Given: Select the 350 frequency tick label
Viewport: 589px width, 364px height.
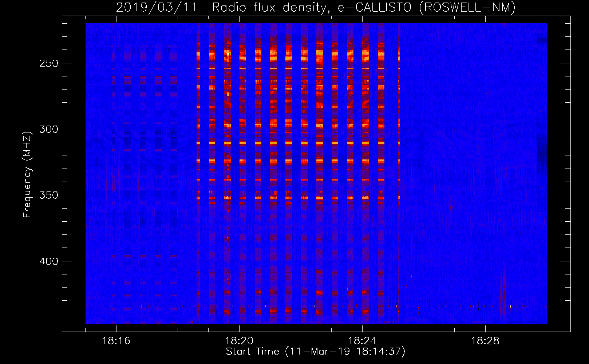Looking at the screenshot, I should [x=49, y=195].
